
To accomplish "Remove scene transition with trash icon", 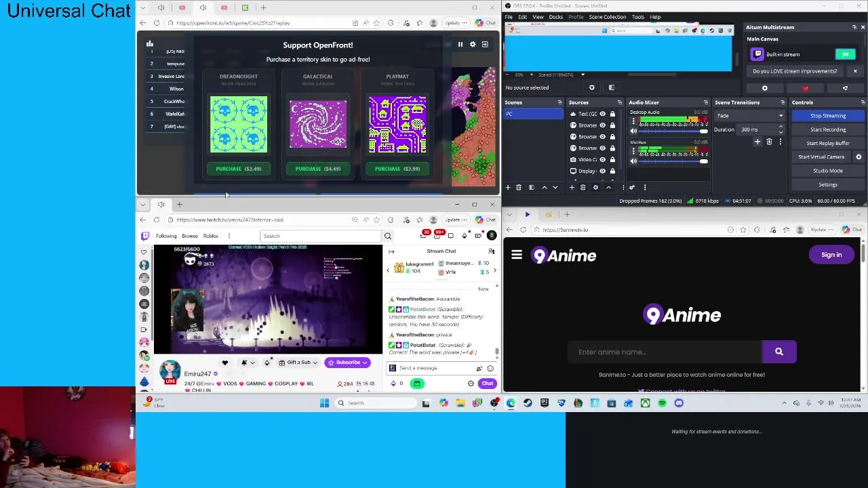I will [x=769, y=142].
